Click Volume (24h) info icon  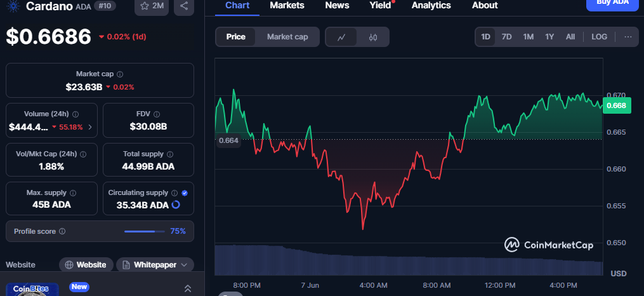coord(76,114)
